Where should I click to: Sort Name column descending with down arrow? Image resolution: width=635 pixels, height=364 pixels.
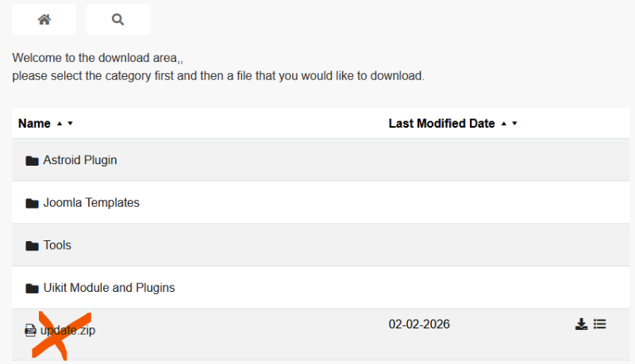click(70, 124)
